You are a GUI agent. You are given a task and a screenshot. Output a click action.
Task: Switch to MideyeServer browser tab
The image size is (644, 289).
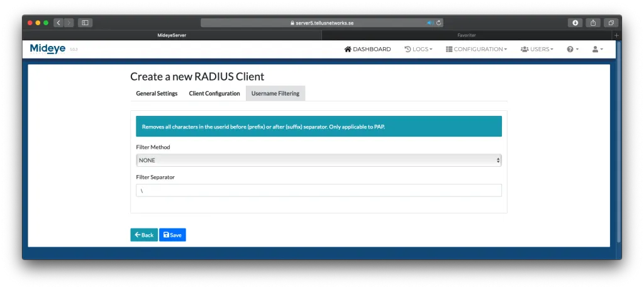click(x=172, y=35)
